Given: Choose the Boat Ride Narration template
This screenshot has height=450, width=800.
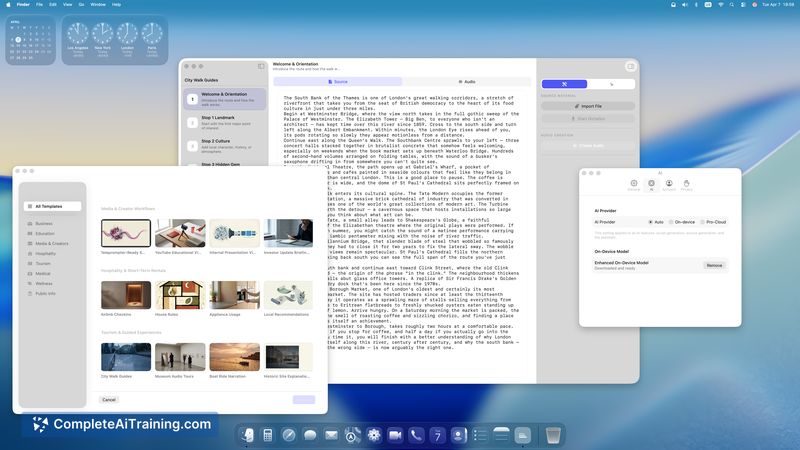Looking at the screenshot, I should pos(235,357).
